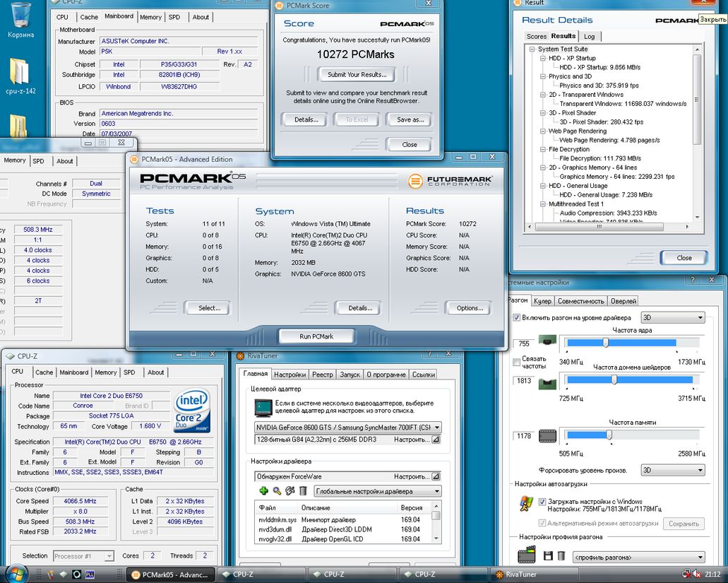Click Submit Your Results button
The height and width of the screenshot is (583, 728).
(357, 74)
